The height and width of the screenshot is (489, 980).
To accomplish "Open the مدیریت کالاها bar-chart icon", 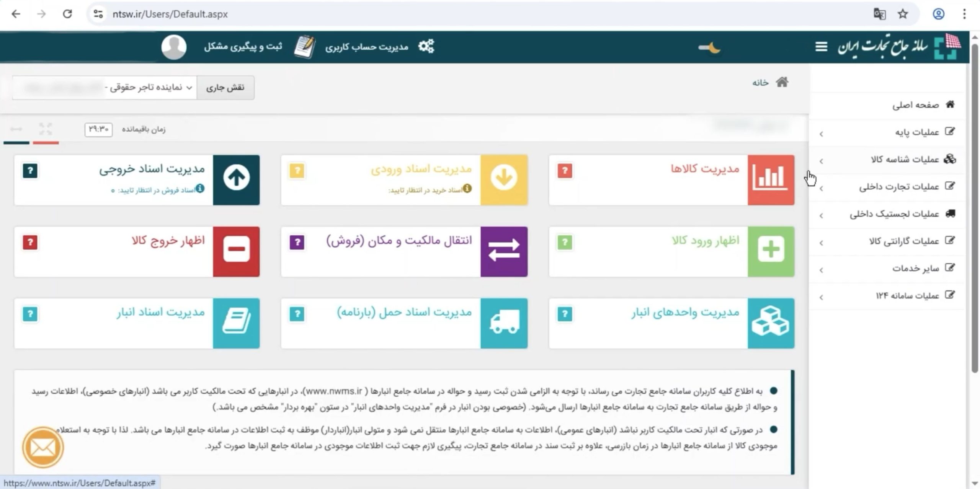I will click(x=771, y=178).
